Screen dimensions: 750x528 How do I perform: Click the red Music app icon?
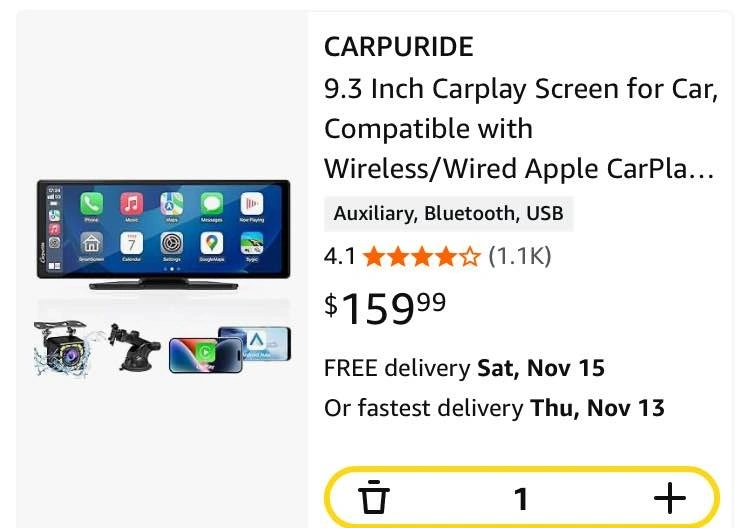pos(132,204)
